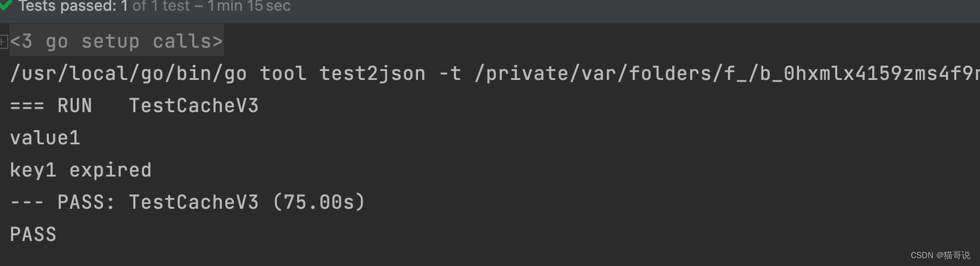This screenshot has height=266, width=980.
Task: Click the 'of 1 test' count text
Action: [x=161, y=6]
